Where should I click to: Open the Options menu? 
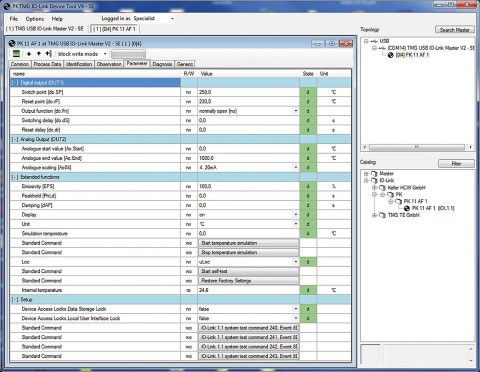35,19
